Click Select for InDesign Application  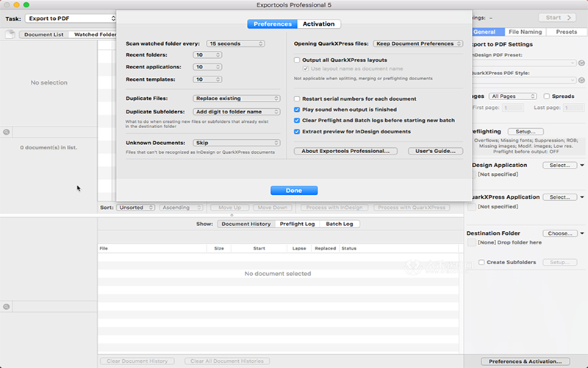[x=559, y=165]
